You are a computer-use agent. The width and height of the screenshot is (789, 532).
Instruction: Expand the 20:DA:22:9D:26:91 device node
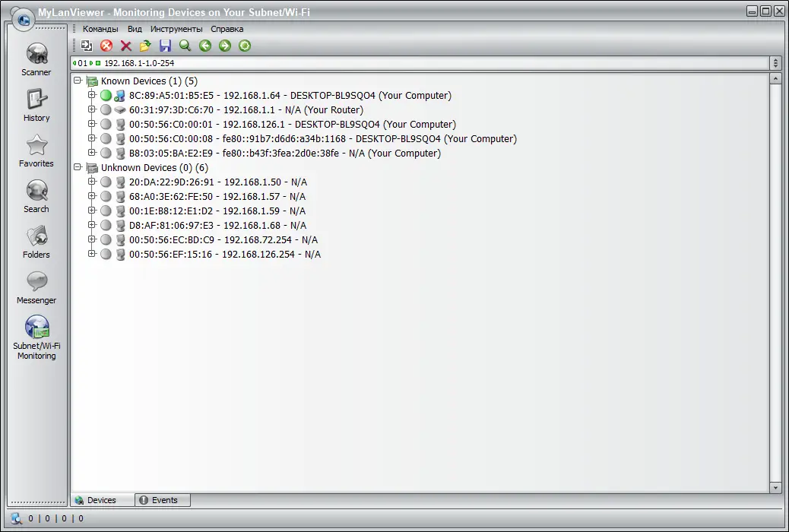coord(91,181)
